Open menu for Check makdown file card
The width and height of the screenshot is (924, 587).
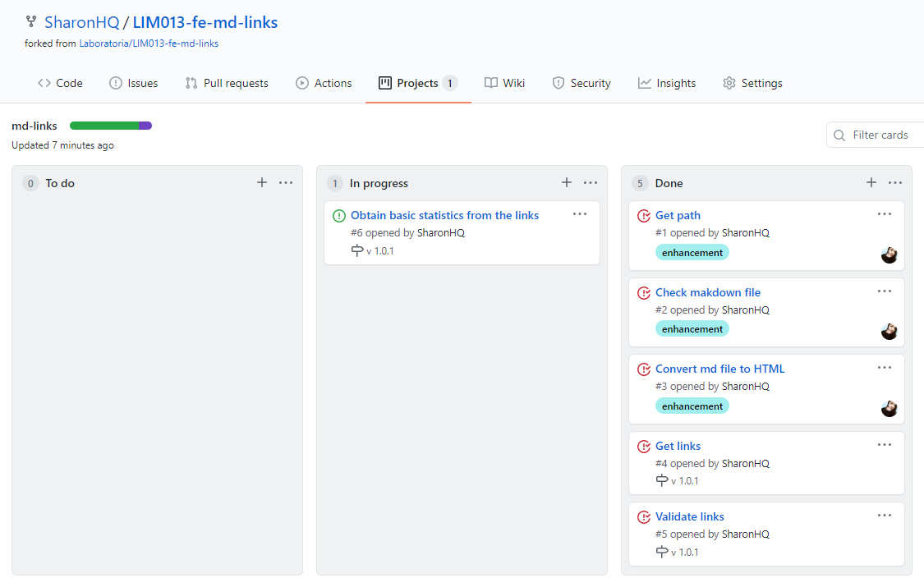pos(885,291)
